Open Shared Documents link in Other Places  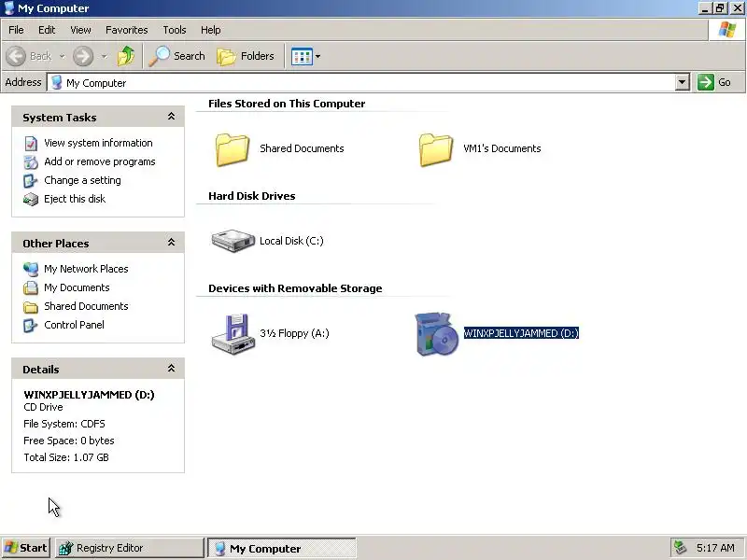click(86, 306)
